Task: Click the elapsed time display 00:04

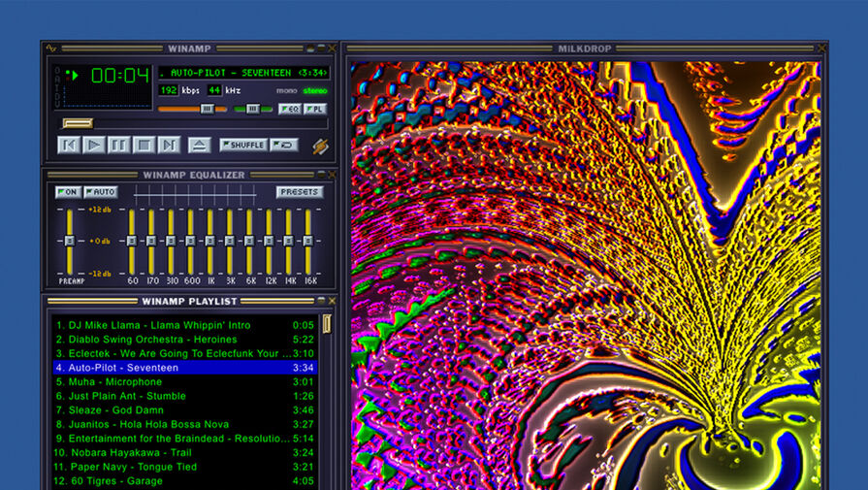Action: pyautogui.click(x=120, y=76)
